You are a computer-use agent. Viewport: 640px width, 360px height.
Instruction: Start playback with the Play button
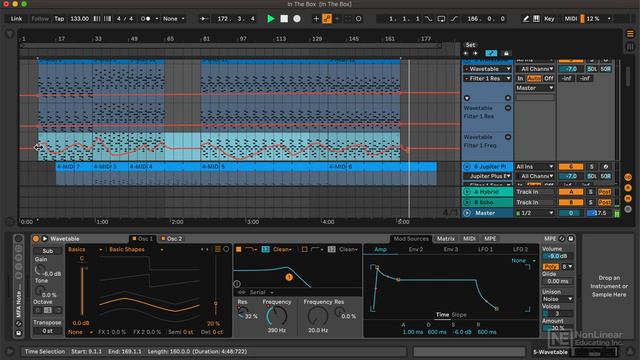pos(271,19)
